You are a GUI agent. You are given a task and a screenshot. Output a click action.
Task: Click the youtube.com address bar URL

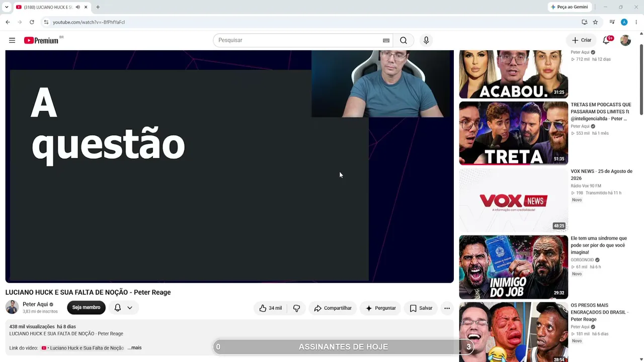(89, 22)
